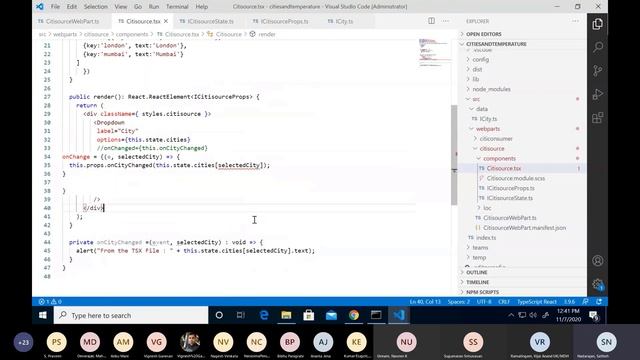This screenshot has height=360, width=640.
Task: Open Windows Action Center notifications
Action: (594, 315)
